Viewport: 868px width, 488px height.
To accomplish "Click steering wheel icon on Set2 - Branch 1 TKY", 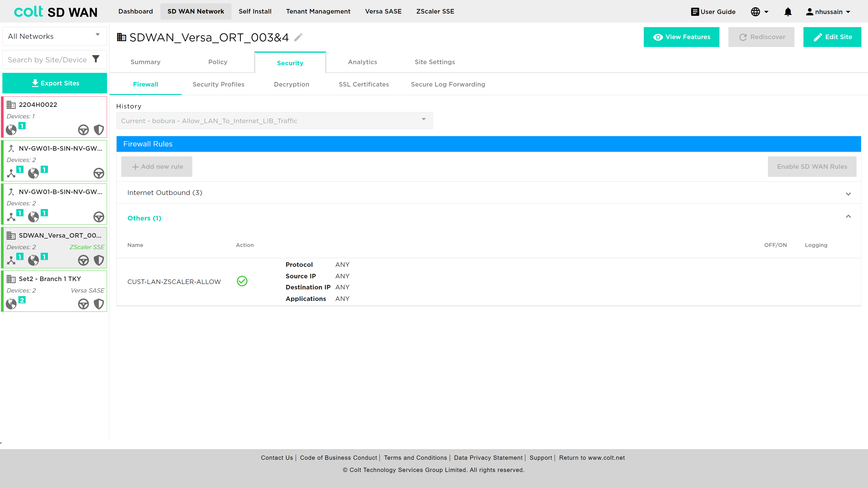I will [83, 304].
